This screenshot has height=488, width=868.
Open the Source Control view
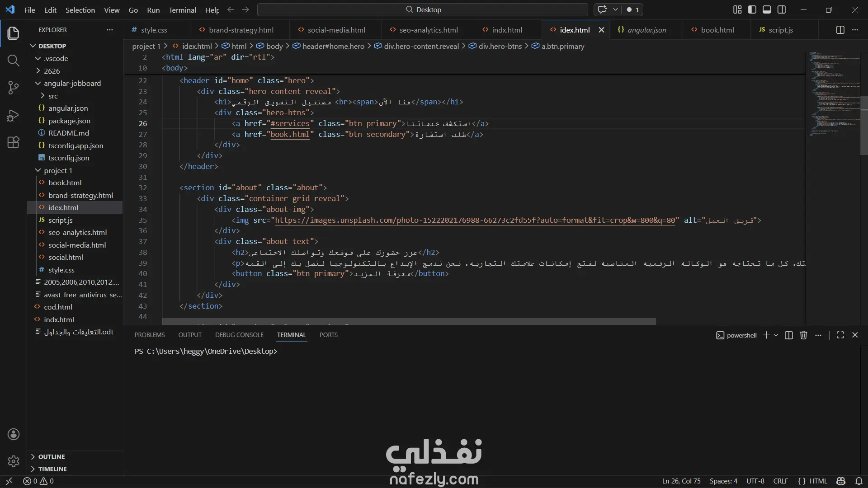(x=14, y=88)
